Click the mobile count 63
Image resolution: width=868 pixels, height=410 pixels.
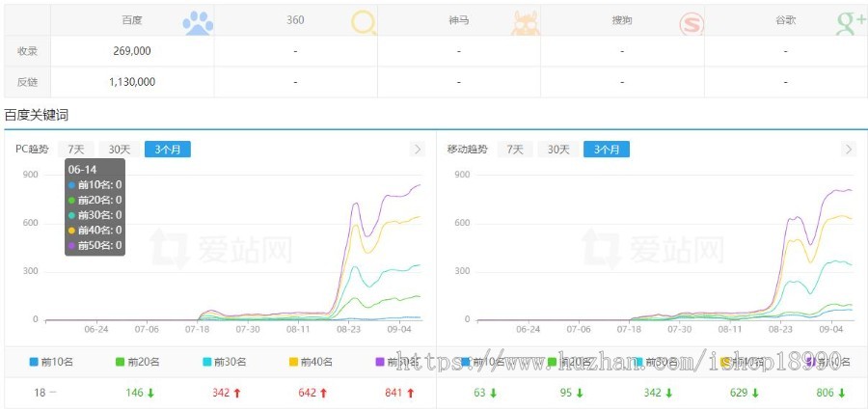[479, 393]
